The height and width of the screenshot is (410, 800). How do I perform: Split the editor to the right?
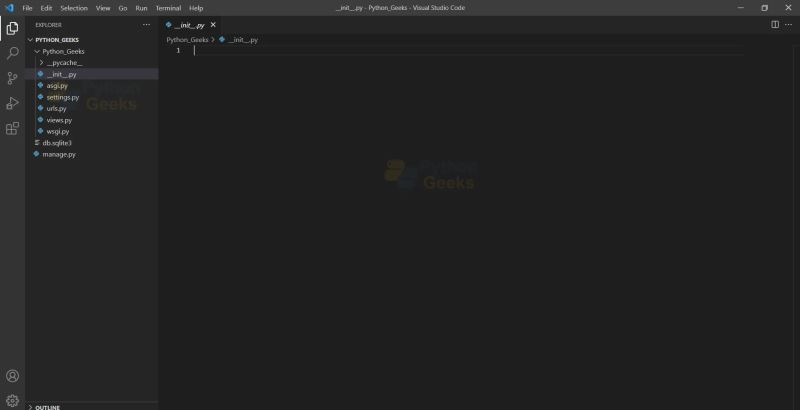pos(774,24)
